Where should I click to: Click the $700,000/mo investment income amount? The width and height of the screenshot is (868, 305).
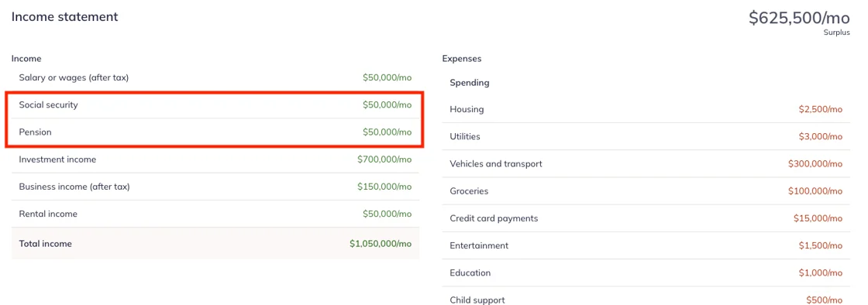384,159
